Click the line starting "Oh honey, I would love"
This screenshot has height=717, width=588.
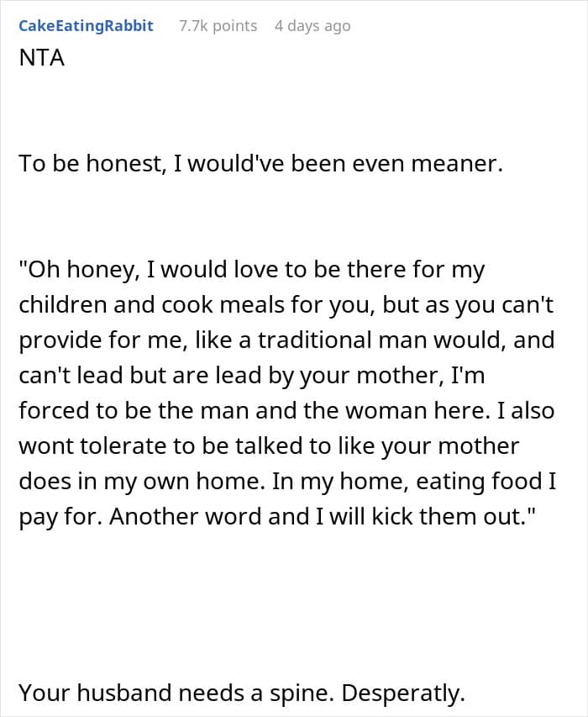(x=252, y=269)
